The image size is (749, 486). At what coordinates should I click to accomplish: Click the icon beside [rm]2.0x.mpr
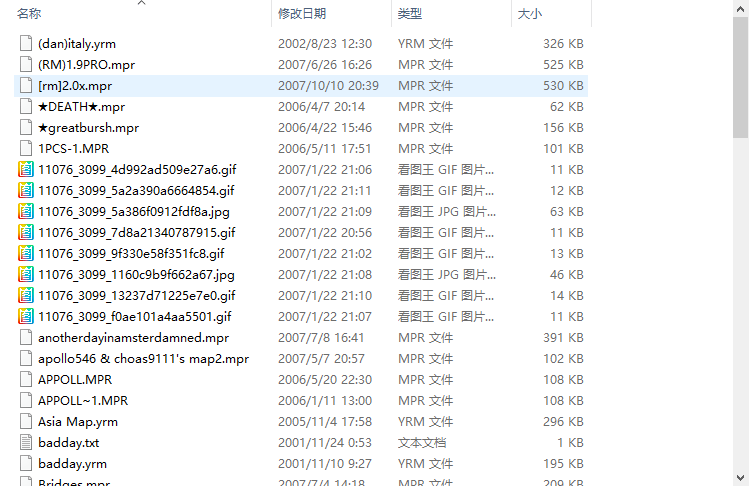[26, 86]
